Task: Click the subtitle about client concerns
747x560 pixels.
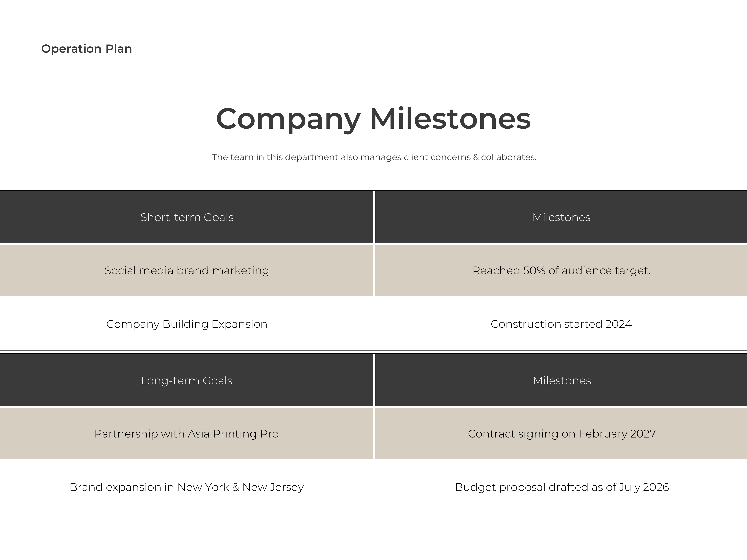Action: coord(374,157)
